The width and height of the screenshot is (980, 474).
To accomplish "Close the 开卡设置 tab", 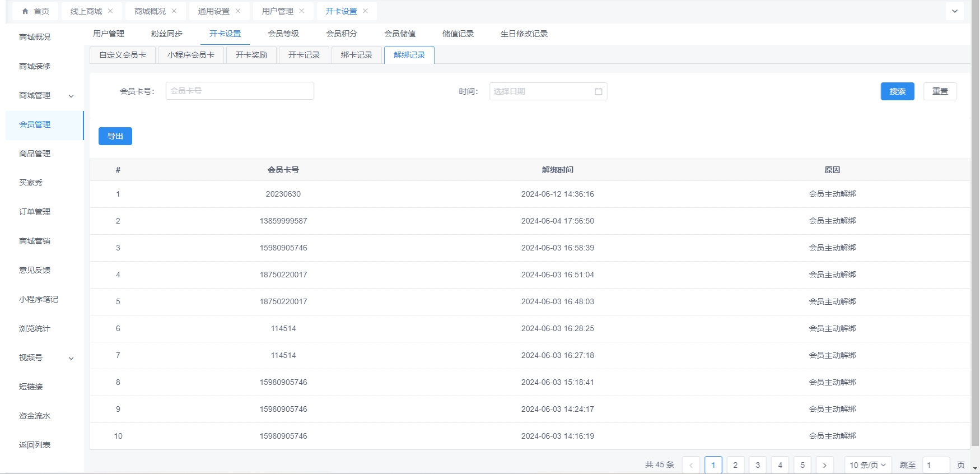I will pos(366,11).
